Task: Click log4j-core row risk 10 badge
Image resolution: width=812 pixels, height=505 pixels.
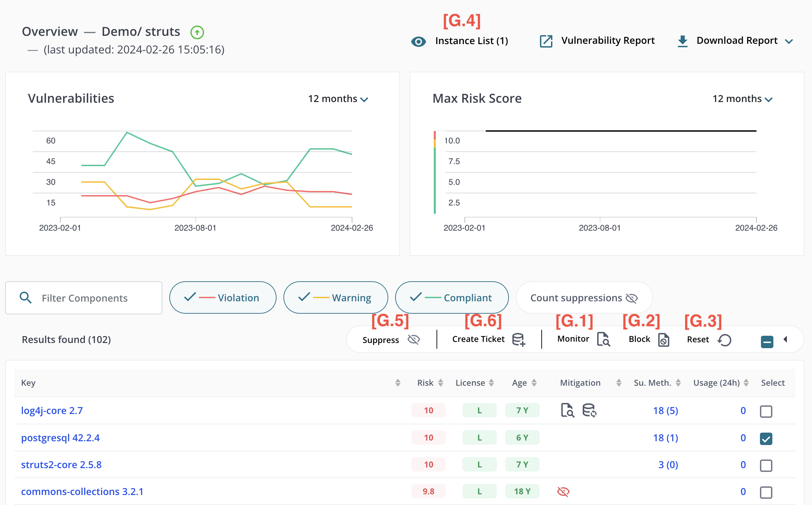Action: coord(428,410)
